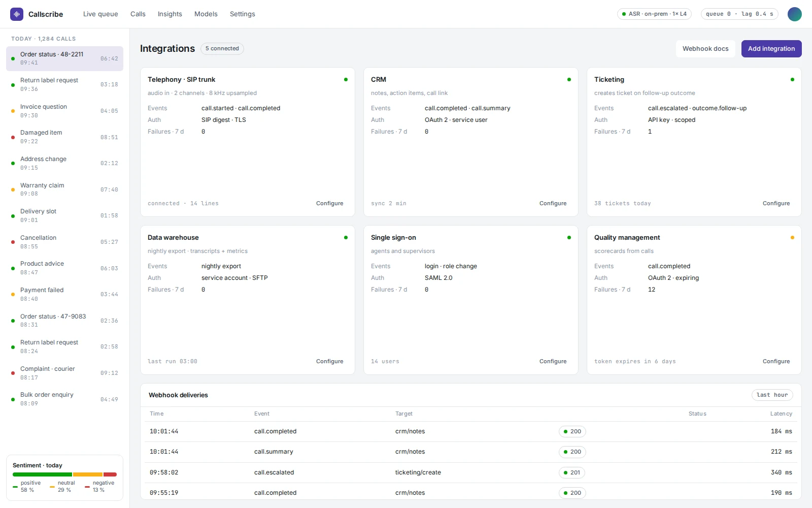
Task: Open the Settings tab
Action: tap(243, 14)
